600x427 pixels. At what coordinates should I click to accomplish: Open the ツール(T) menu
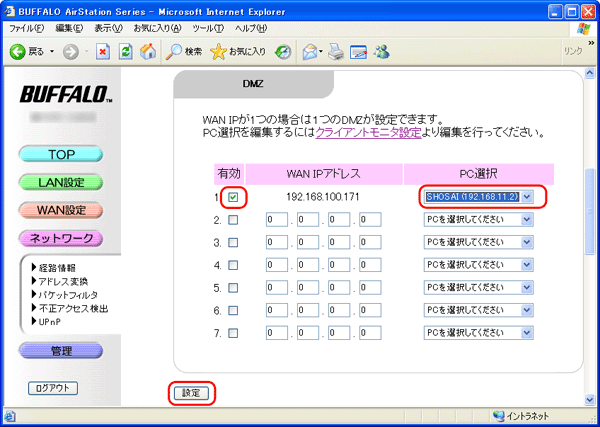point(208,29)
